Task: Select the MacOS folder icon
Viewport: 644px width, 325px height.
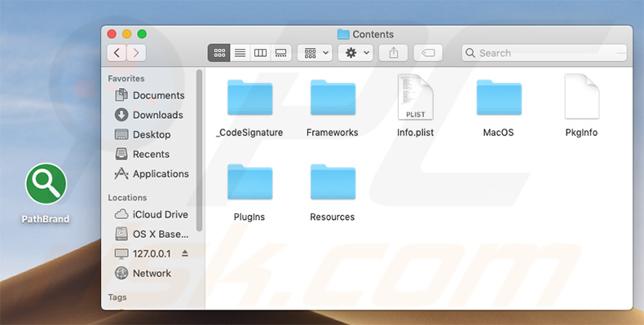Action: click(x=499, y=98)
